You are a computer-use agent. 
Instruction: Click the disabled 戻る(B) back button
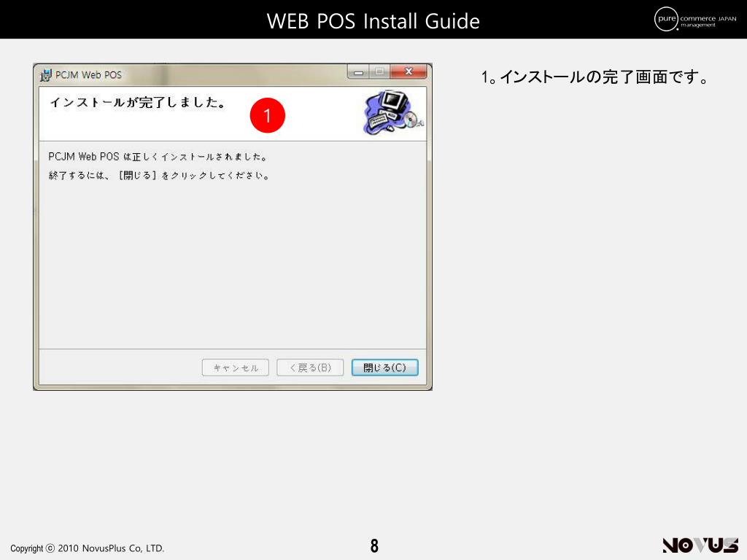310,367
